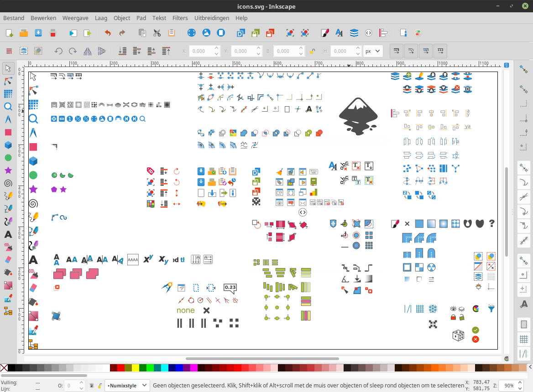Viewport: 533px width, 392px height.
Task: Increase zoom percentage stepper
Action: [520, 382]
